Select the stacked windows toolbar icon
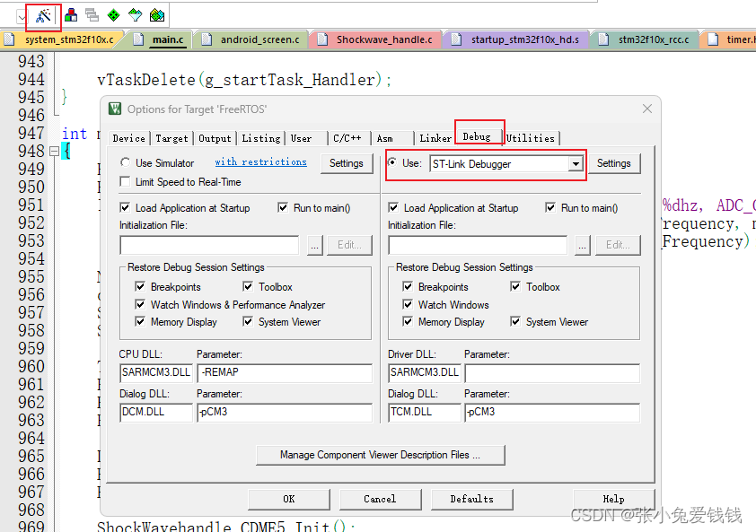The height and width of the screenshot is (532, 756). [91, 13]
